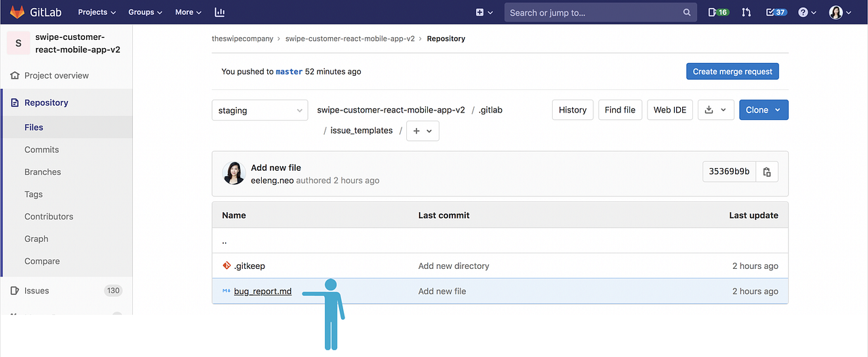Viewport: 868px width, 357px height.
Task: Open the .gitkeep file
Action: 250,266
